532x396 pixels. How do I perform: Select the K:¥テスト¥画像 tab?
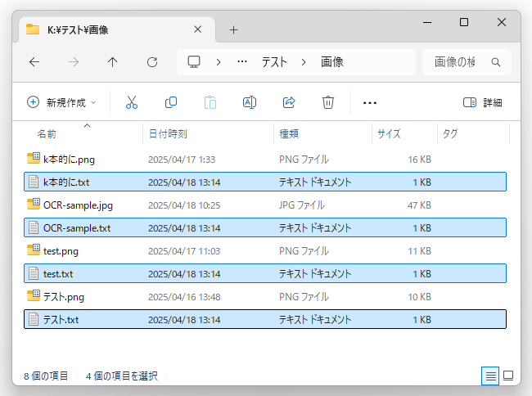(117, 29)
